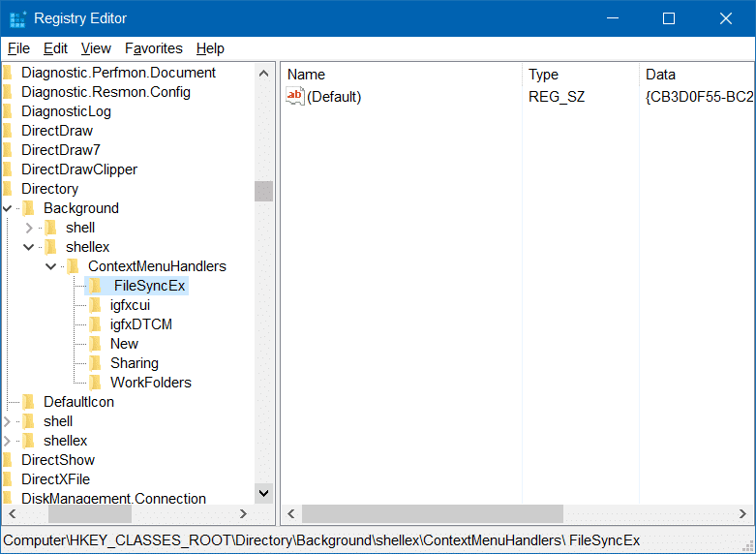This screenshot has width=756, height=554.
Task: Select the FileSyncEx key
Action: (149, 286)
